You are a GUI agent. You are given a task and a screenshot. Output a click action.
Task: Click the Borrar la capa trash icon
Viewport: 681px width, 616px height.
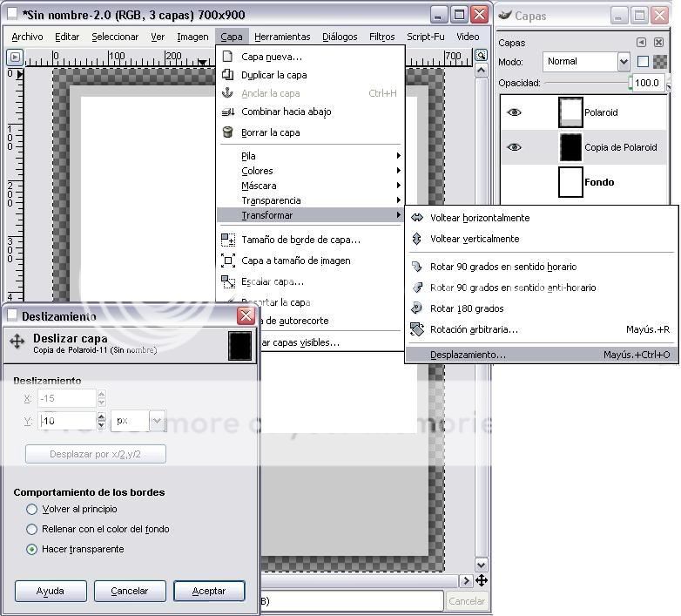(x=228, y=132)
